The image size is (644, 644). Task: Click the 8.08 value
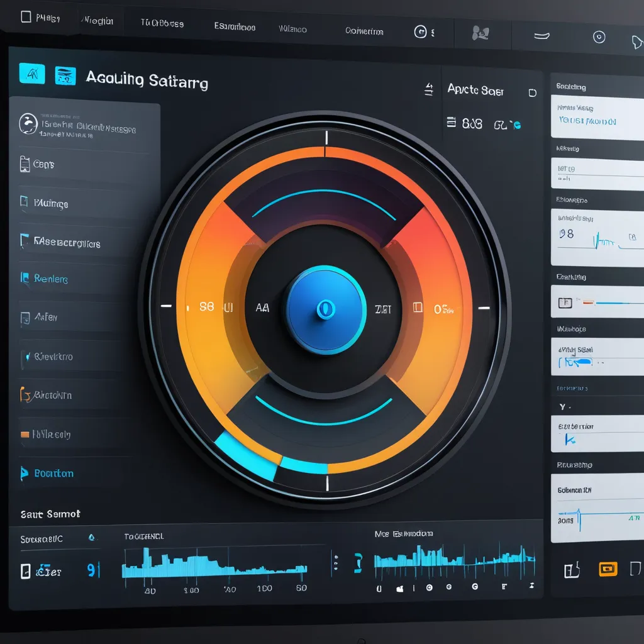(472, 123)
